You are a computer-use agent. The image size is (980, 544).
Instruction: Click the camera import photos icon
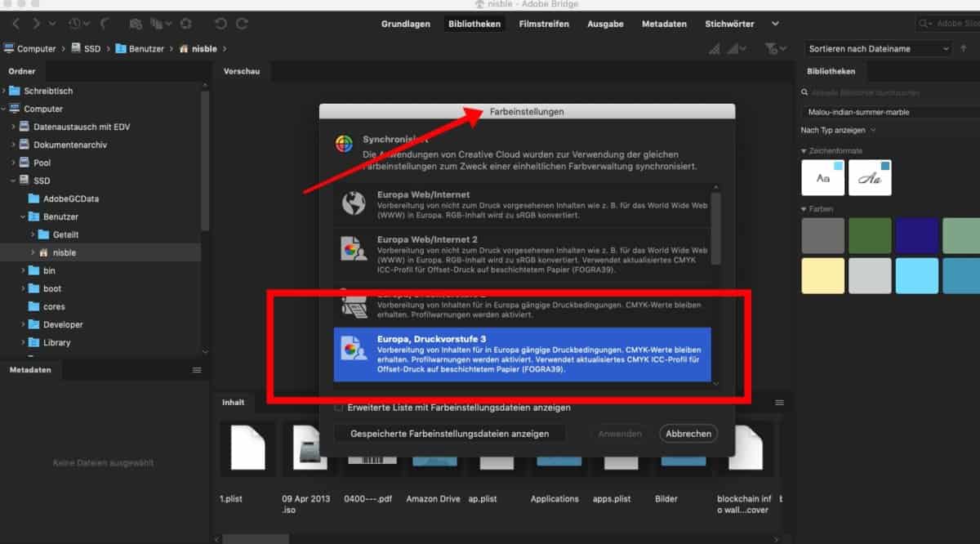(x=136, y=25)
